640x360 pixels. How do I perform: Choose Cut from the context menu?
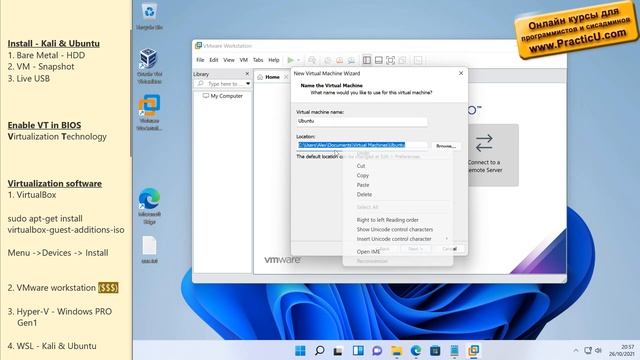397,166
